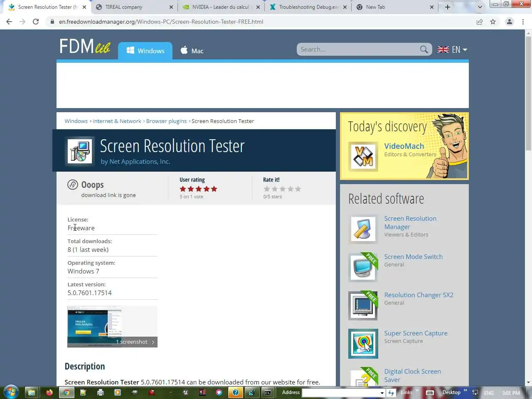The height and width of the screenshot is (399, 532).
Task: Open the Browser plugins breadcrumb
Action: tap(166, 121)
